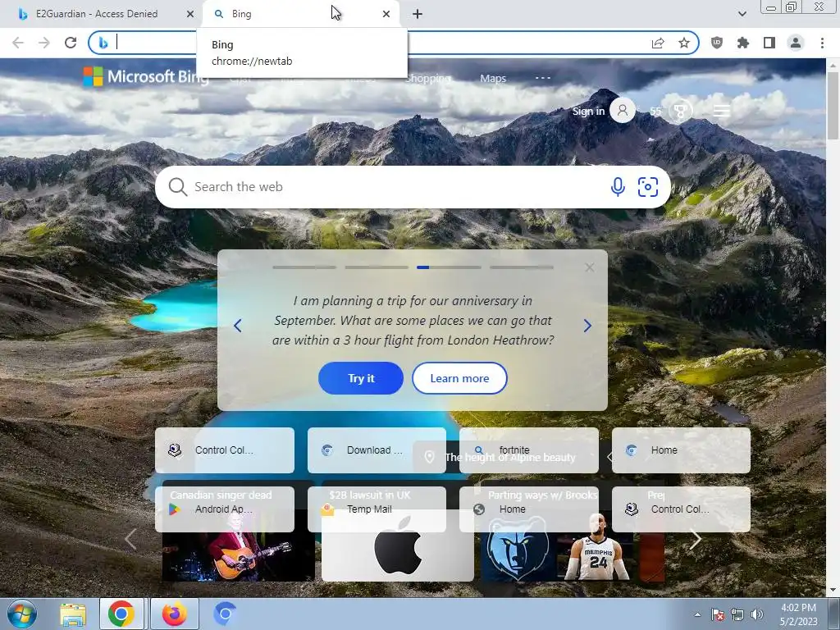The height and width of the screenshot is (630, 840).
Task: Open the Action Center flag tray icon
Action: [717, 614]
